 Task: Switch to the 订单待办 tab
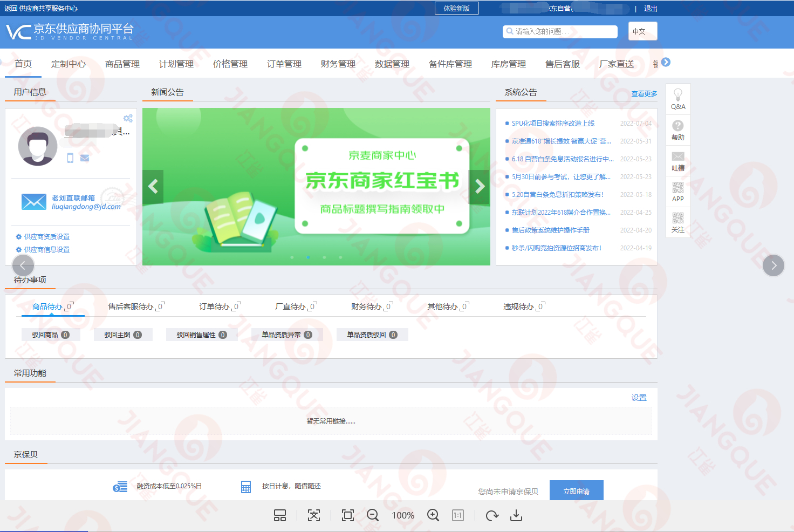tap(215, 306)
